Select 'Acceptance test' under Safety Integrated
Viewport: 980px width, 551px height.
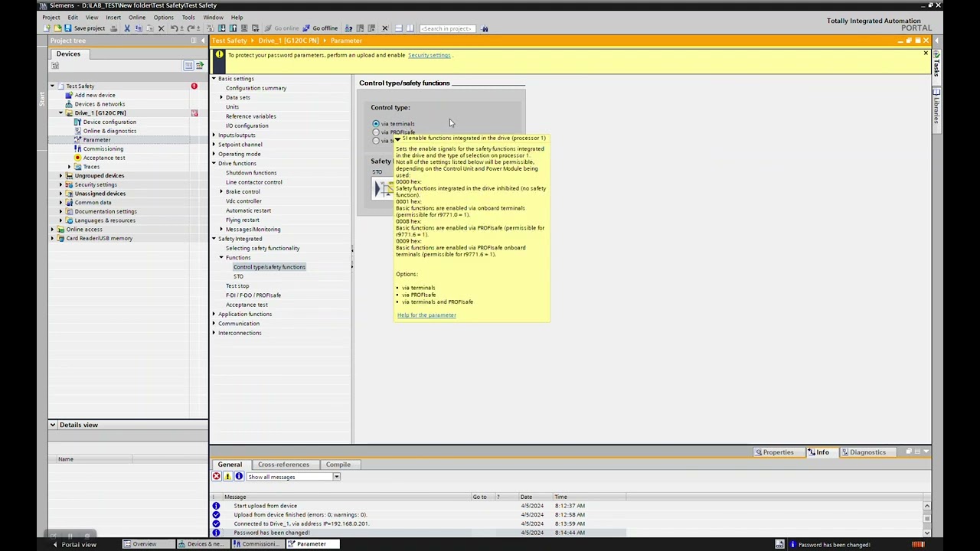click(247, 305)
